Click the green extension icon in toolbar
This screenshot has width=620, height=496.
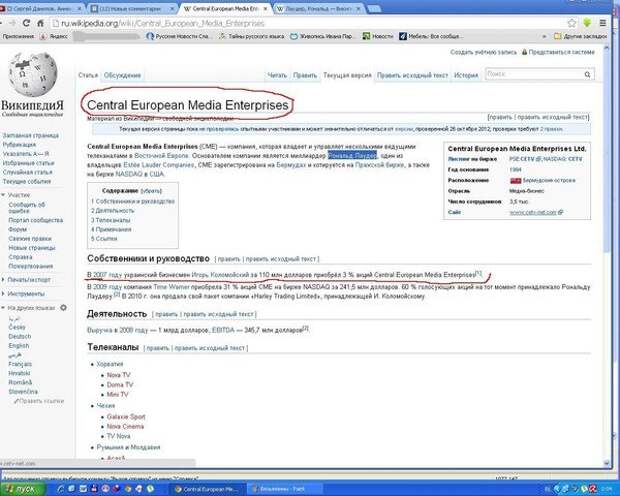pyautogui.click(x=587, y=23)
